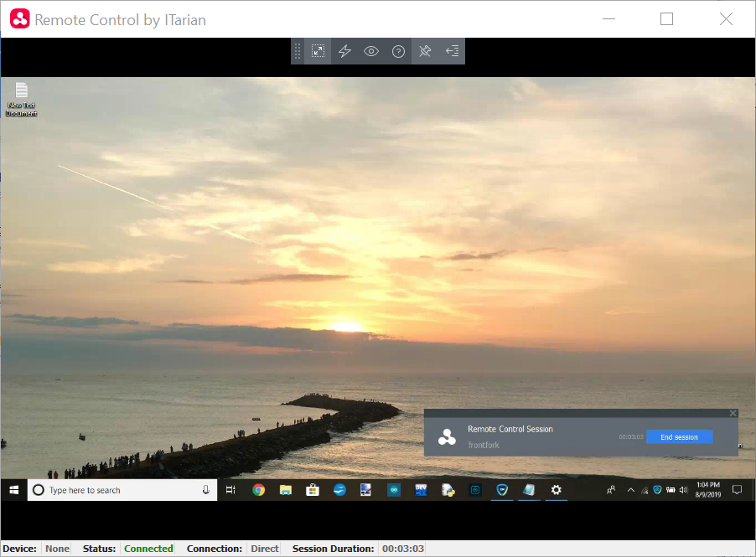Open the Action Center notification icon
Screen dimensions: 756x557
737,490
